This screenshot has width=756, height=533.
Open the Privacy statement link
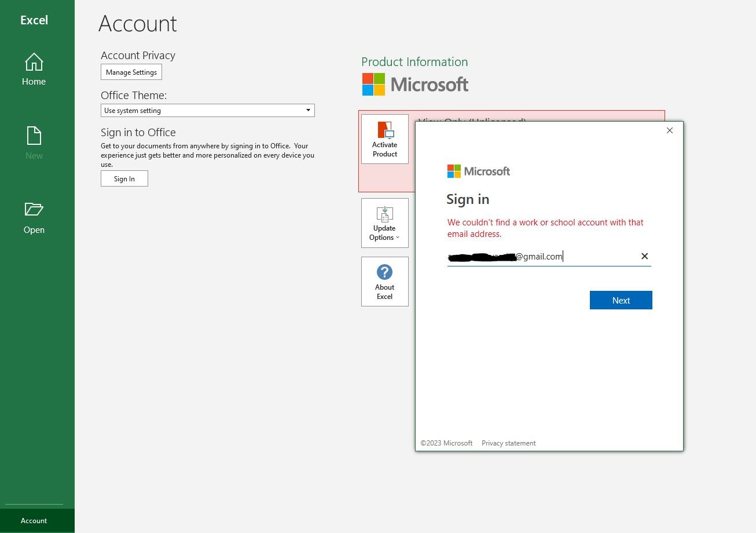tap(508, 443)
